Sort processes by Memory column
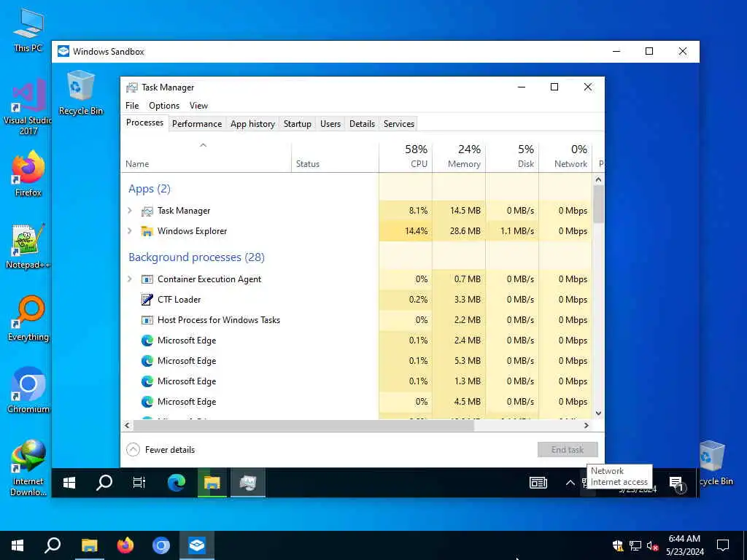The height and width of the screenshot is (560, 747). pos(460,156)
